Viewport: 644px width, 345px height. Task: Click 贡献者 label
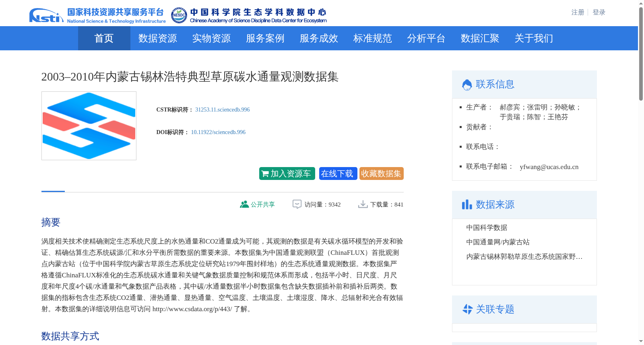(x=479, y=127)
